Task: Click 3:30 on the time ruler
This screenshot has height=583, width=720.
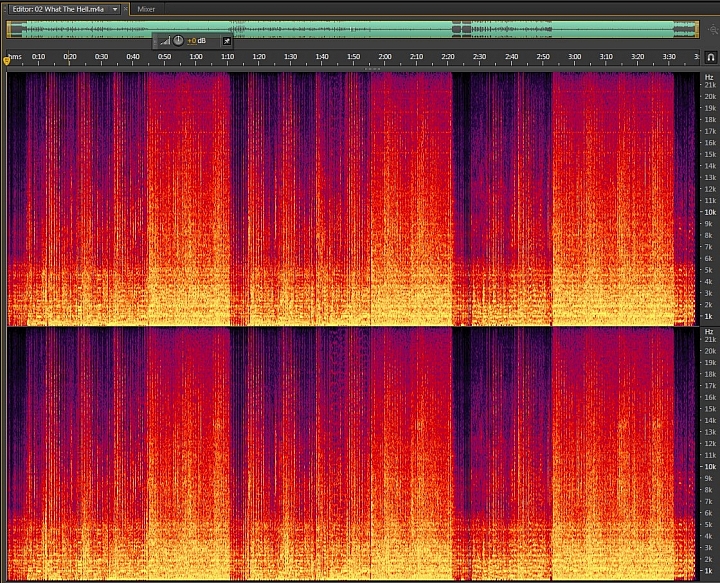Action: 669,56
